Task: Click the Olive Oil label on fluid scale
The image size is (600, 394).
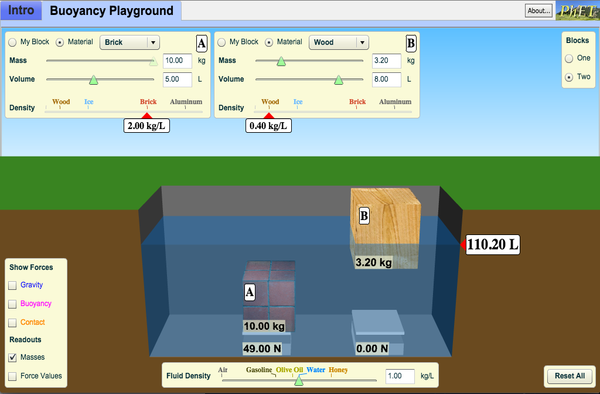Action: pyautogui.click(x=289, y=370)
